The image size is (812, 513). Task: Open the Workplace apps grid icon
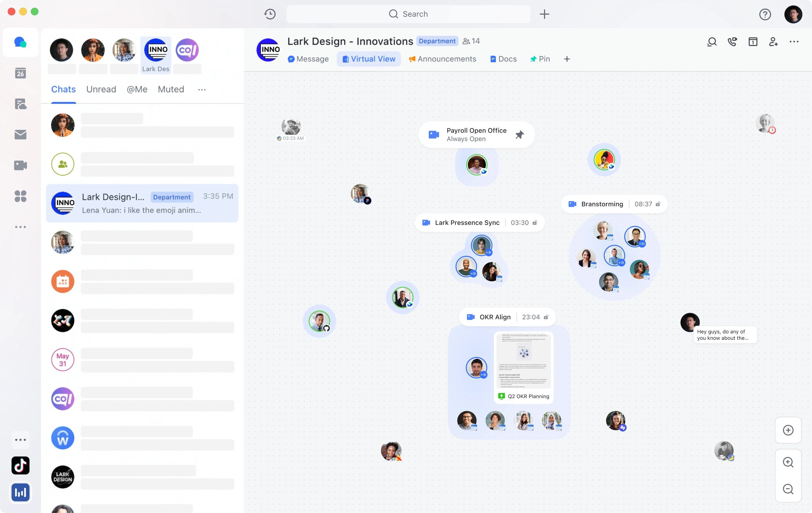pos(20,196)
